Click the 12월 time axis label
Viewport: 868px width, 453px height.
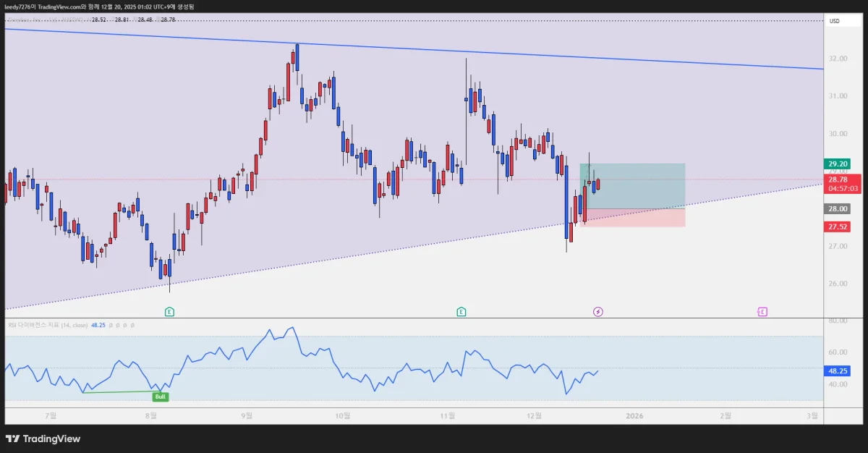click(x=535, y=415)
